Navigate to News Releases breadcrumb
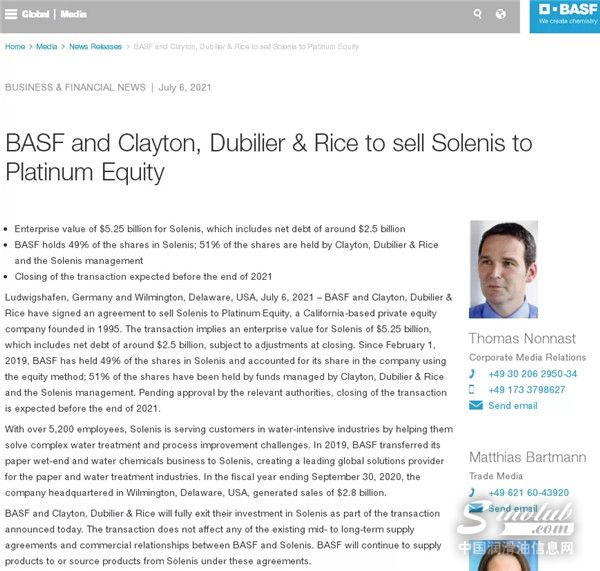600x571 pixels. 95,47
